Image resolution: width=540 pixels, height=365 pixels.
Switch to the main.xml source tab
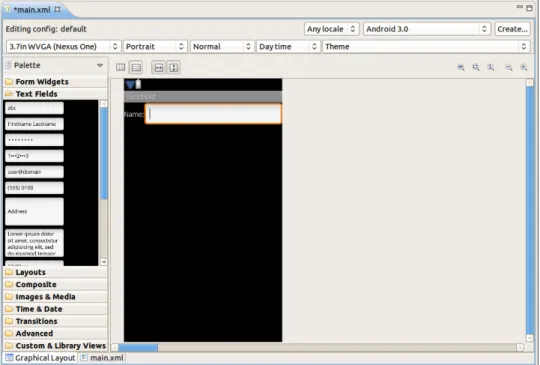(x=102, y=358)
